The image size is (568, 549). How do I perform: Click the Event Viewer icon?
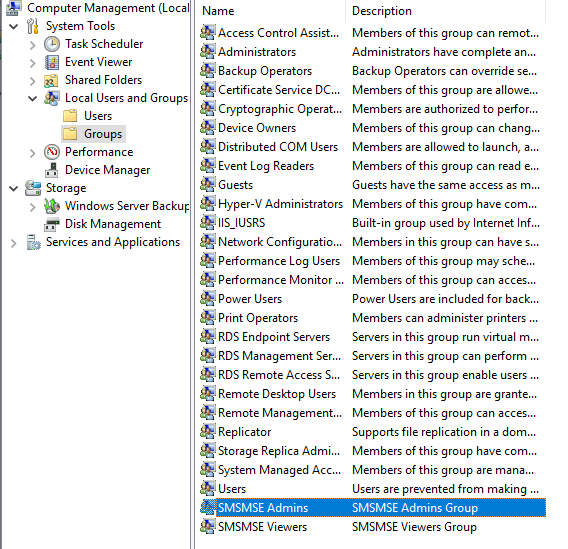pyautogui.click(x=52, y=62)
